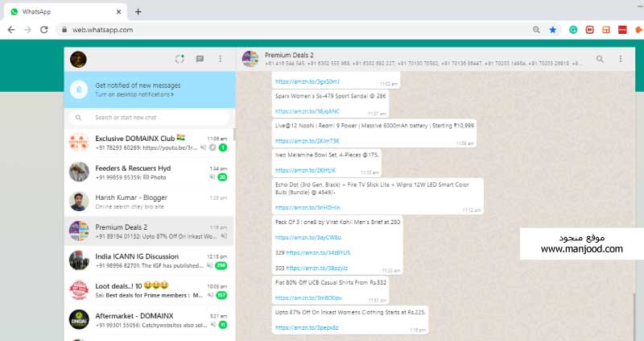Click the unread badge on Feeders & Rescuers Hyd
Screen dimensions: 644x341
click(222, 177)
